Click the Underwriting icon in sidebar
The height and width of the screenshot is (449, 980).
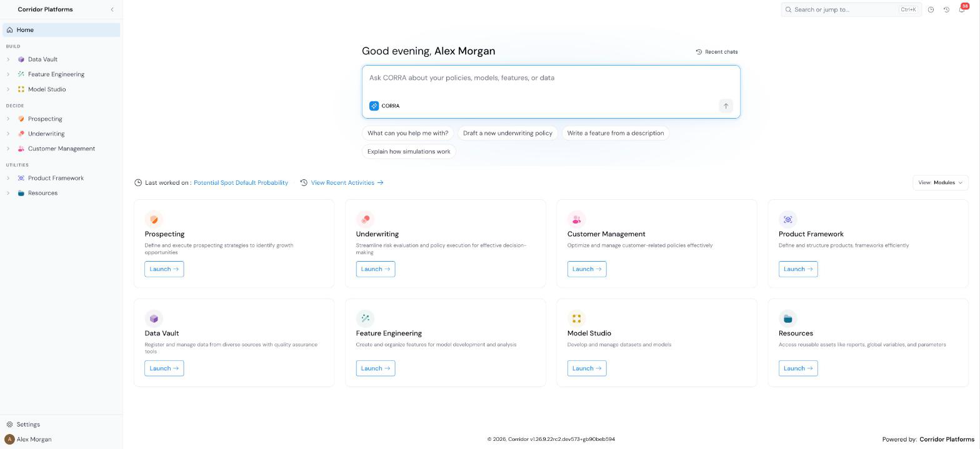[x=21, y=134]
